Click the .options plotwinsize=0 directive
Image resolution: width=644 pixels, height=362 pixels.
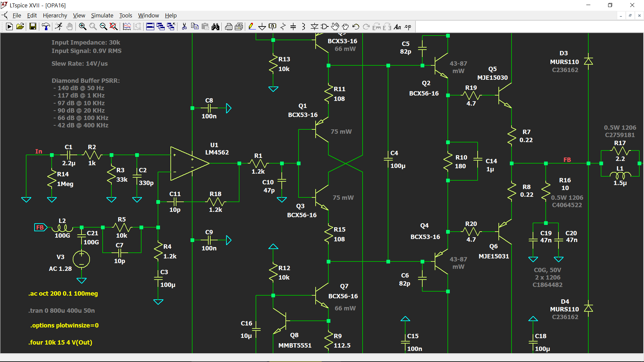pyautogui.click(x=64, y=325)
